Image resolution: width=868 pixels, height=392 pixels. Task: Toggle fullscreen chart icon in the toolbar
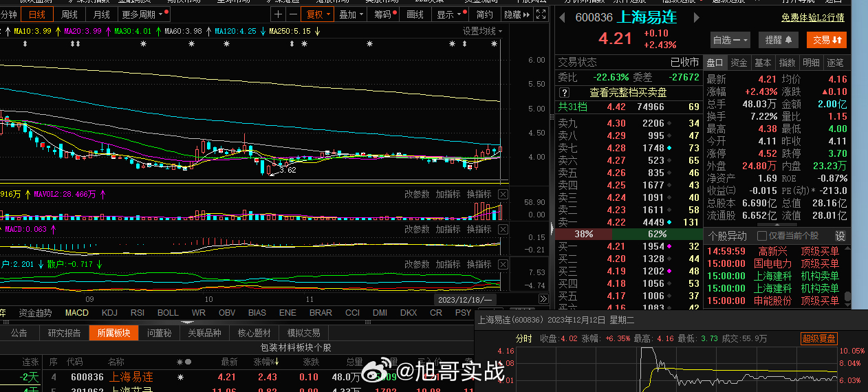[541, 14]
